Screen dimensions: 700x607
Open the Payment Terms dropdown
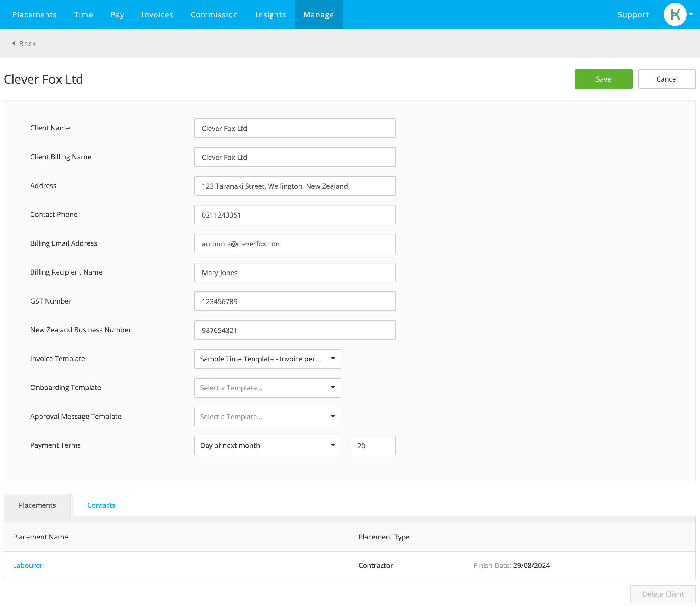click(268, 445)
